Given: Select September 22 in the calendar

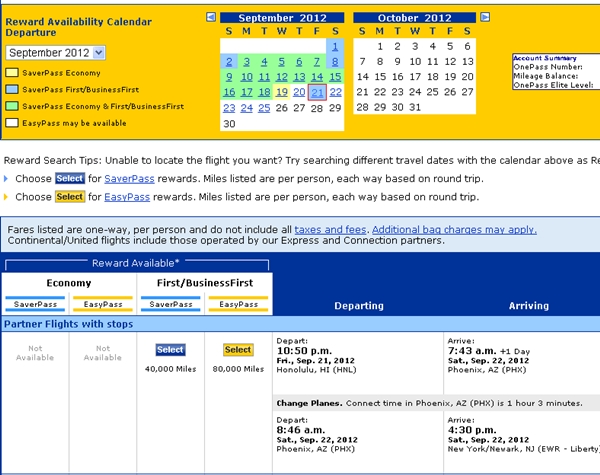Looking at the screenshot, I should (335, 92).
